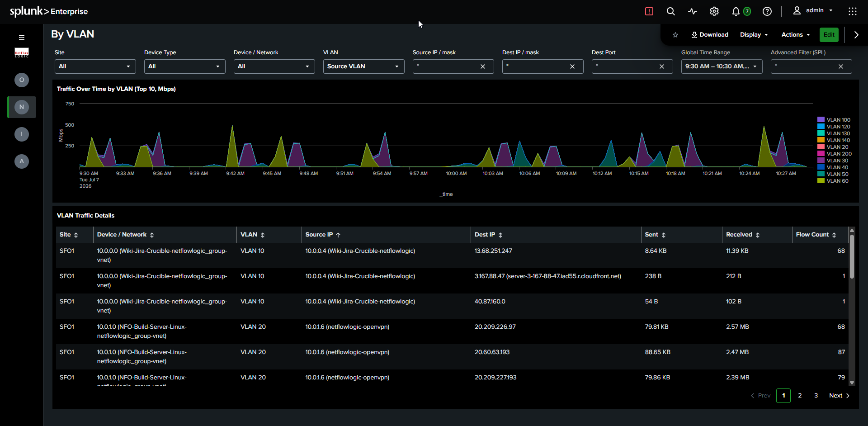Click the table scrollbar down arrow
The image size is (868, 426).
click(852, 383)
